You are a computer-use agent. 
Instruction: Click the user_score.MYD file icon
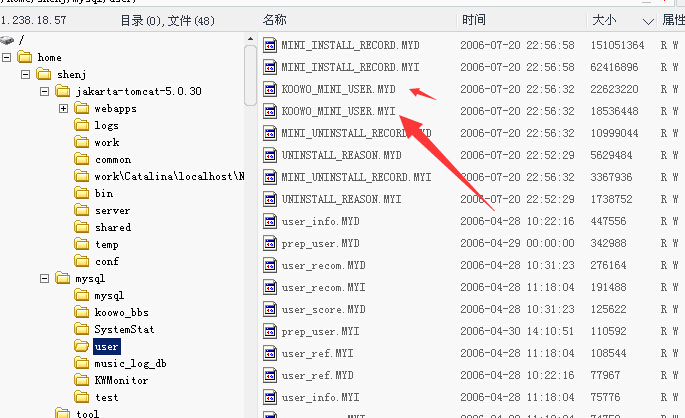point(270,309)
